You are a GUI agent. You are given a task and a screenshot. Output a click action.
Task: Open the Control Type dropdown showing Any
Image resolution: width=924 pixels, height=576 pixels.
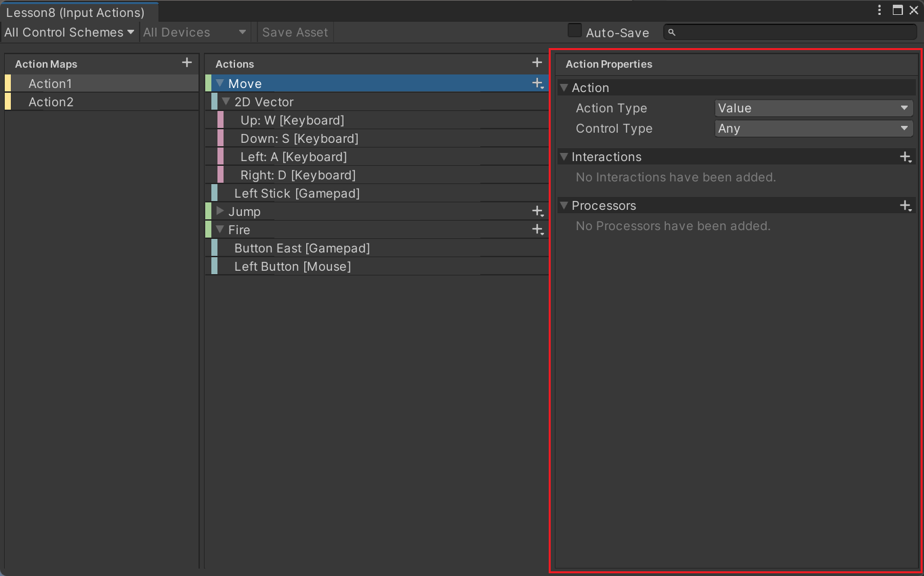[813, 129]
